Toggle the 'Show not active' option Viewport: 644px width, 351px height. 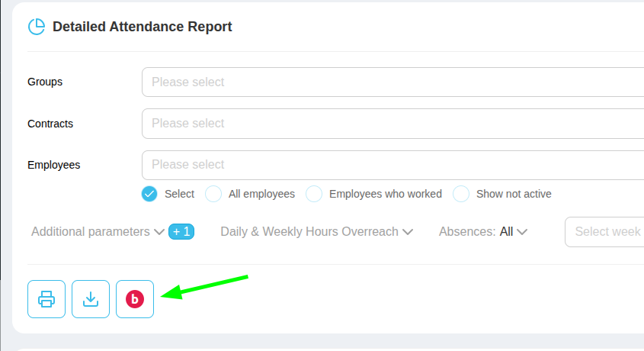[461, 194]
